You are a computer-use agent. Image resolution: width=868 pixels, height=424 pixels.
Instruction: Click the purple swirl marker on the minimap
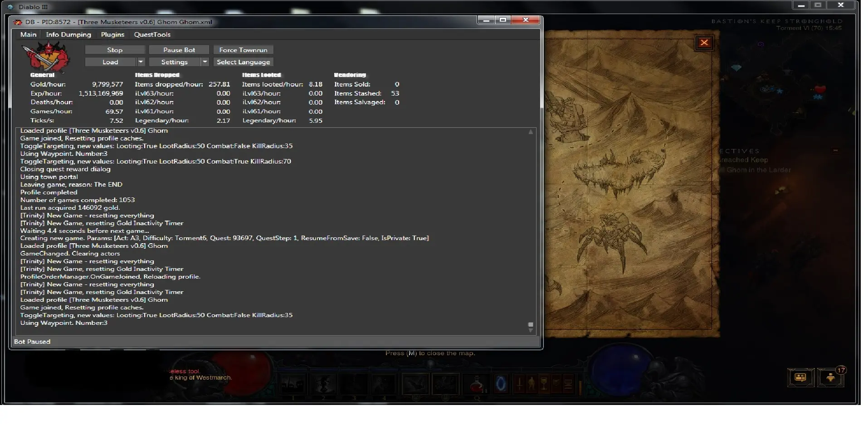[761, 44]
